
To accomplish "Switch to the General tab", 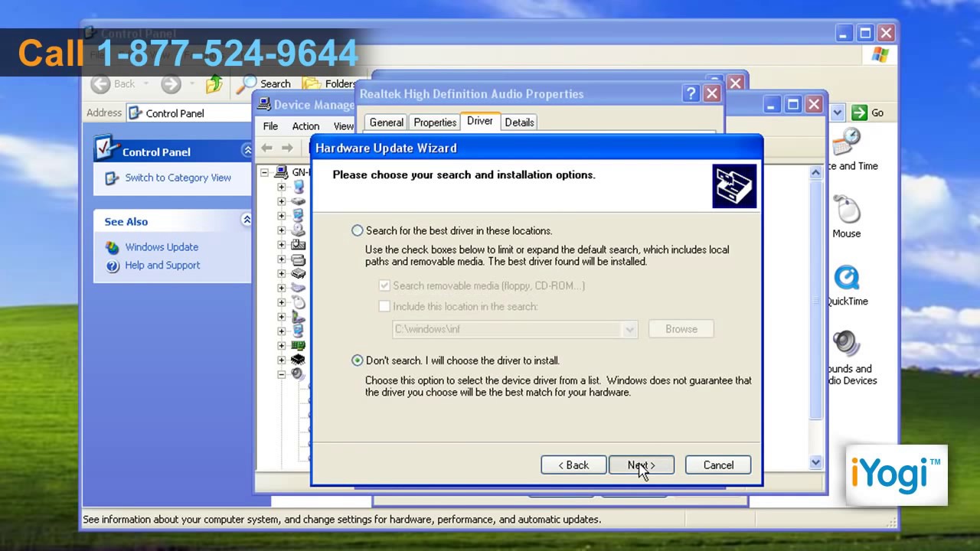I will point(386,122).
